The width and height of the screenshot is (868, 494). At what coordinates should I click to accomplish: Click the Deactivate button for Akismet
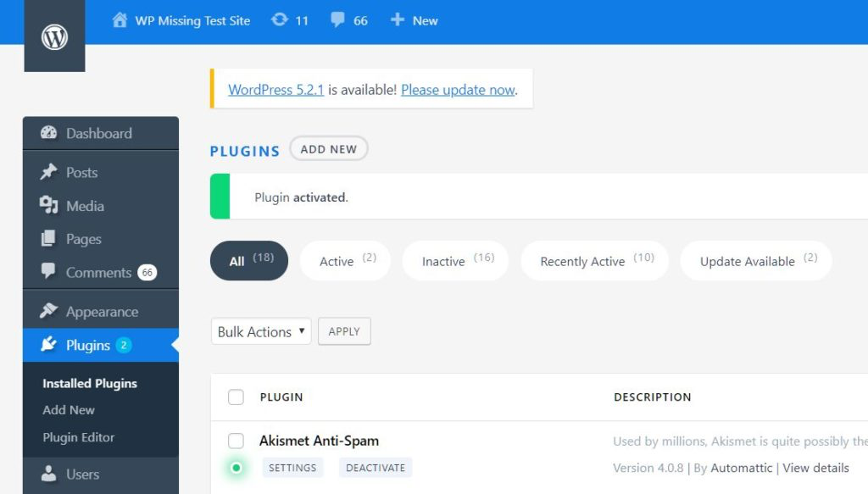(x=376, y=468)
